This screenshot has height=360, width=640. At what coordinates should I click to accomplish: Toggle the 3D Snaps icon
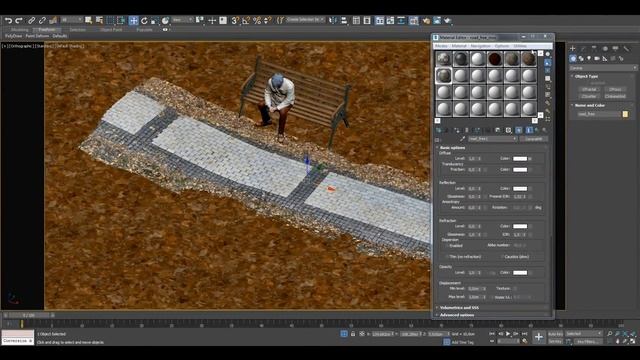(x=235, y=20)
